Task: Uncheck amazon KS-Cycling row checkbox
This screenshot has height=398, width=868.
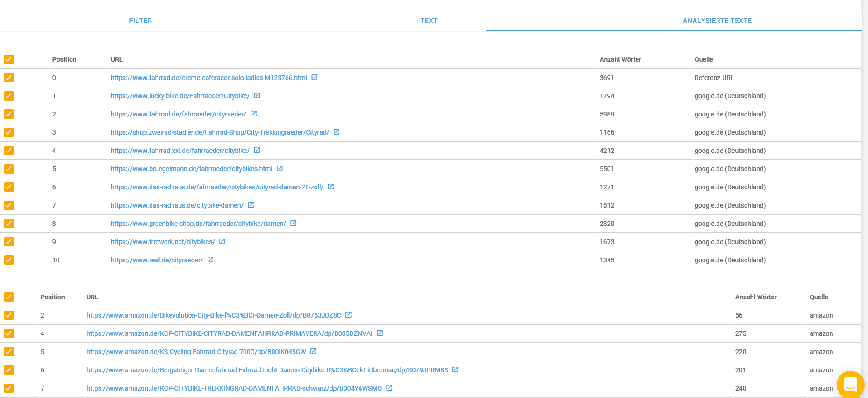Action: point(9,352)
